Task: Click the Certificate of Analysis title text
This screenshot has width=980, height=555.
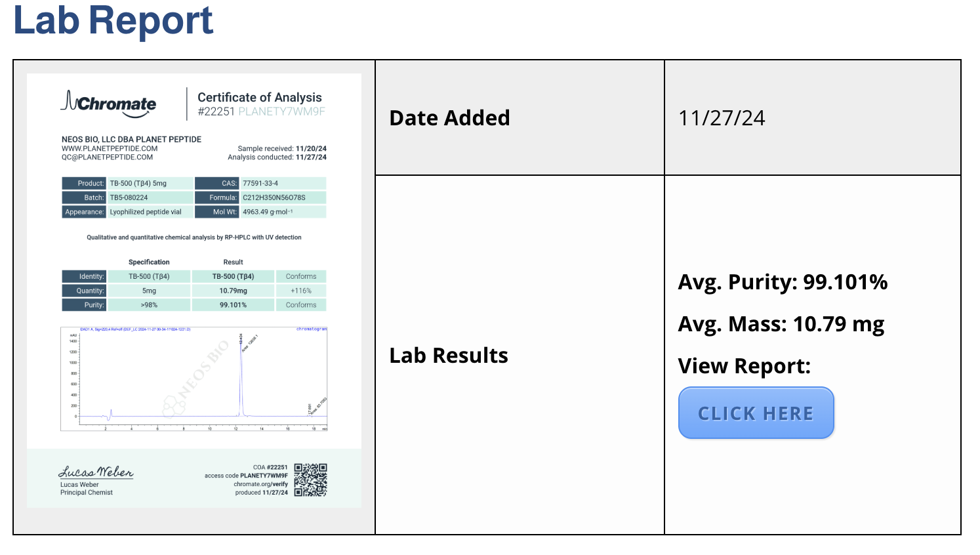Action: pyautogui.click(x=260, y=97)
